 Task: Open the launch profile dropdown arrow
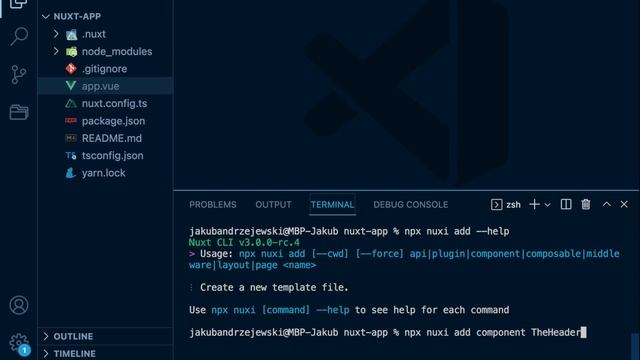click(548, 205)
